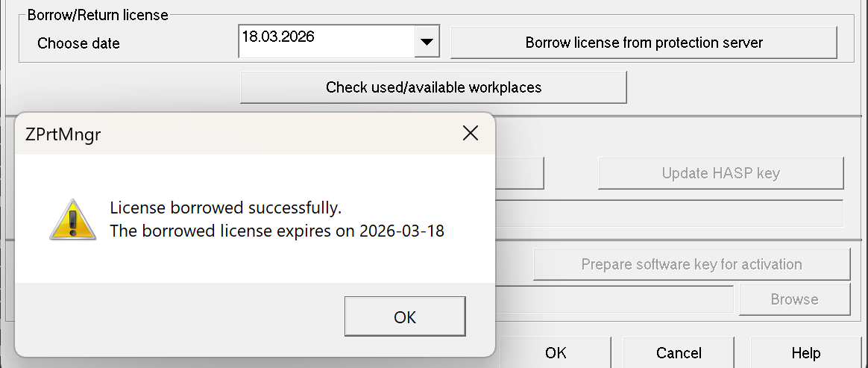Open Help from the bottom button row

tap(805, 353)
